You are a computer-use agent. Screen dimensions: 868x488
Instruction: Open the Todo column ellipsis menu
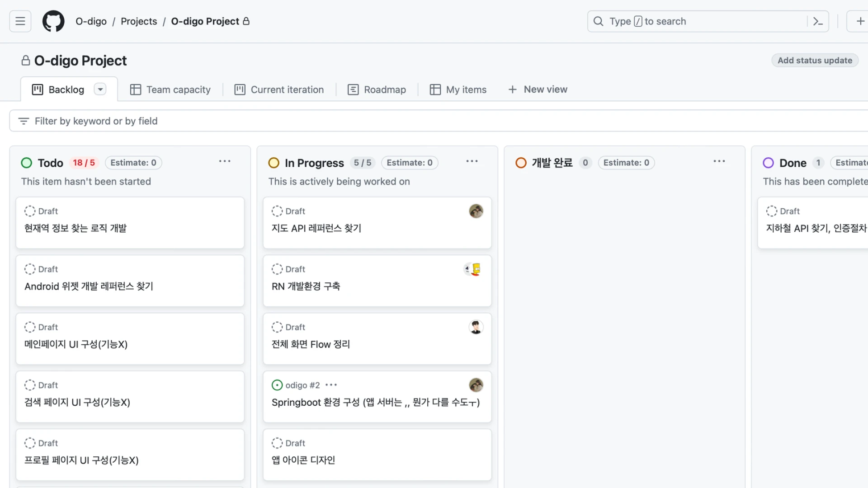225,161
